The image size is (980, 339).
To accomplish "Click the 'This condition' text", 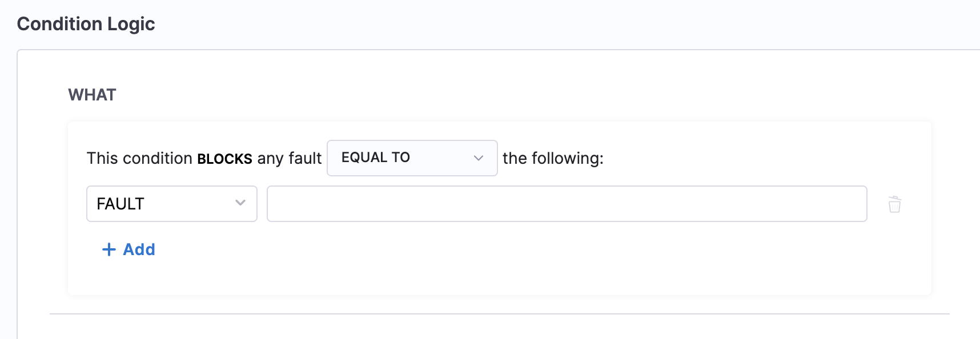I will pos(139,158).
